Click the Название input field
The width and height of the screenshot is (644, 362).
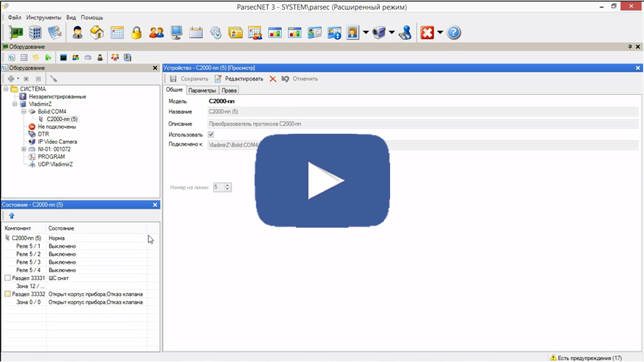click(x=423, y=112)
